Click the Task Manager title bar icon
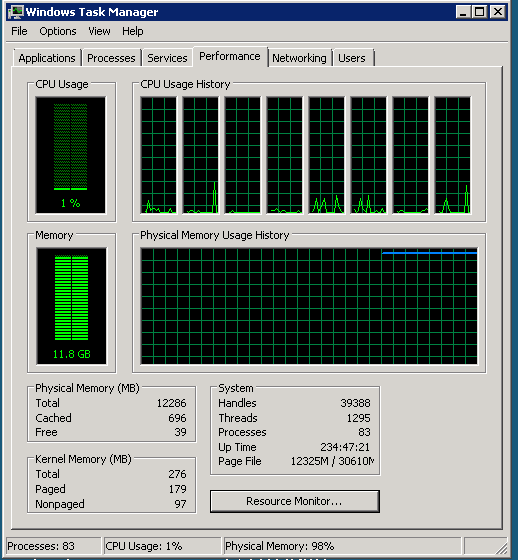Image resolution: width=518 pixels, height=560 pixels. 16,12
